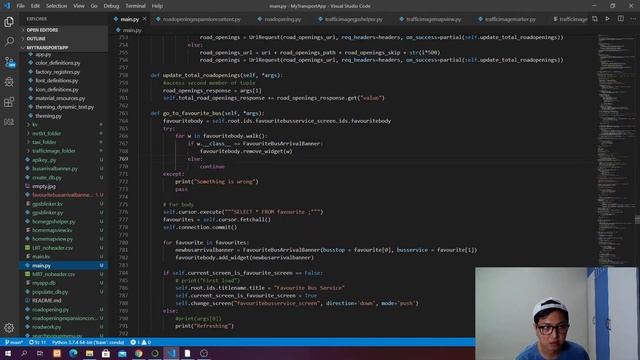The width and height of the screenshot is (640, 360).
Task: Place cursor on line 769 else statement
Action: pyautogui.click(x=195, y=159)
